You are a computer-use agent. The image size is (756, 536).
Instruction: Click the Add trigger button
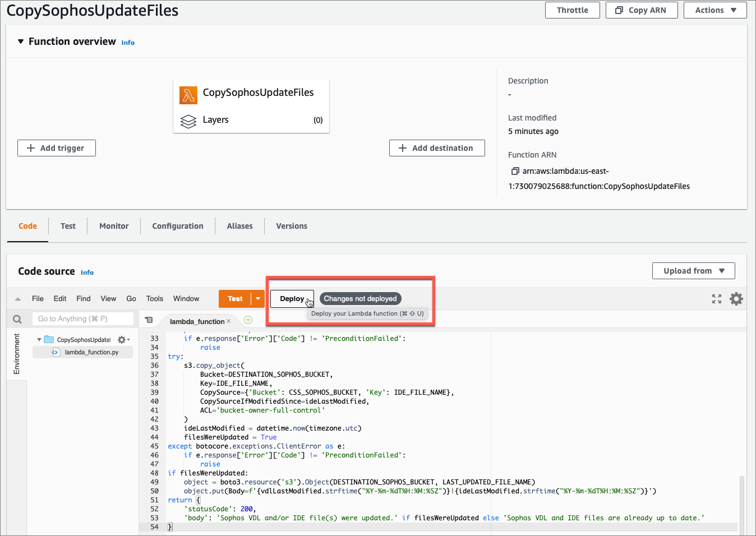(x=57, y=148)
